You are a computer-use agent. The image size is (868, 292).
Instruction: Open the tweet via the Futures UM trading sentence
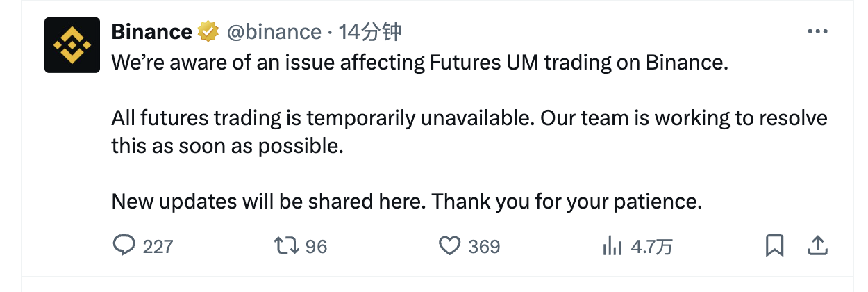tap(420, 63)
